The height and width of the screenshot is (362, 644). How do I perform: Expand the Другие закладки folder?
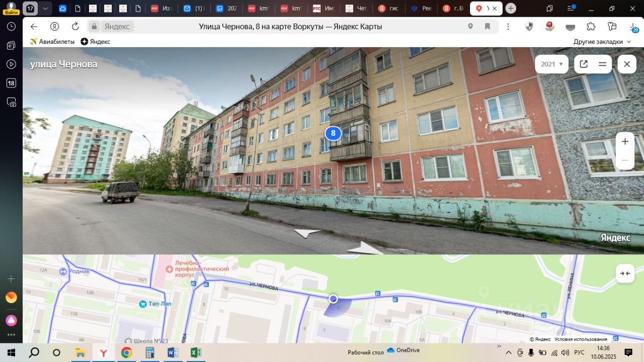coord(602,42)
